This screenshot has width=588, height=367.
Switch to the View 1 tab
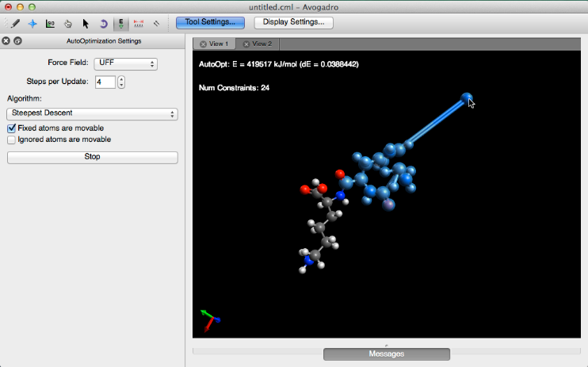214,44
